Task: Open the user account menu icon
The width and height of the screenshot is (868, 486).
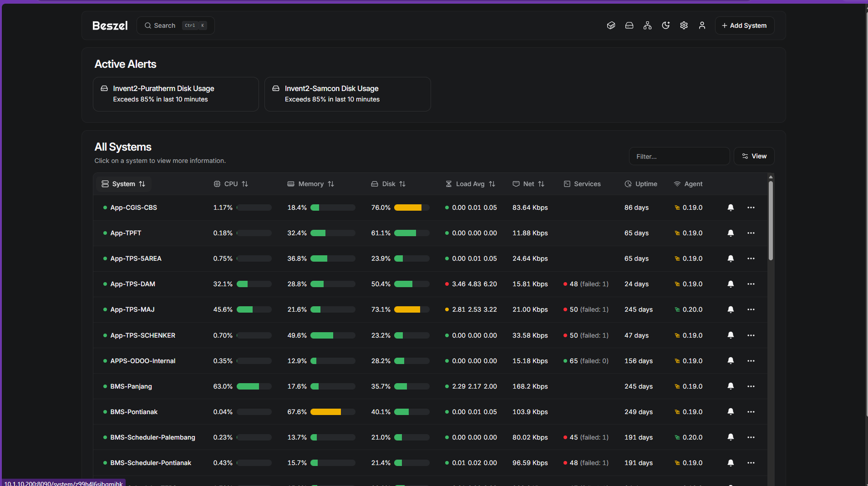Action: point(702,25)
